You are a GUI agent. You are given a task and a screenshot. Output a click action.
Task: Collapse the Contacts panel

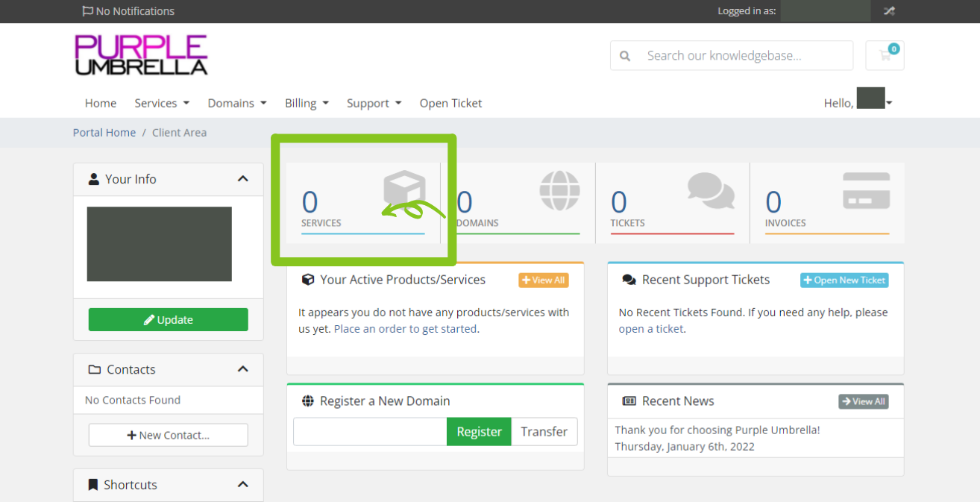[242, 369]
